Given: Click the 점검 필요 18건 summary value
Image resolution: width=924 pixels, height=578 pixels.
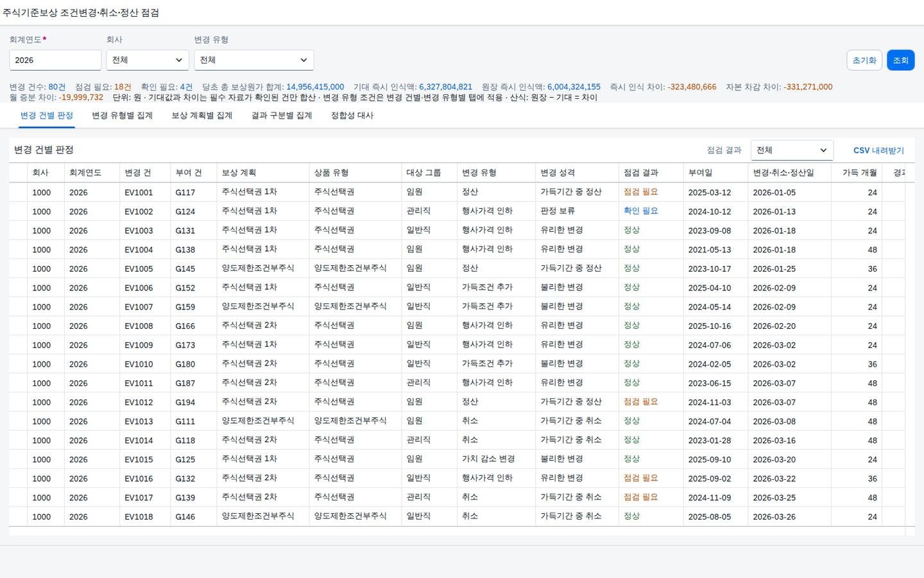Looking at the screenshot, I should (x=123, y=87).
